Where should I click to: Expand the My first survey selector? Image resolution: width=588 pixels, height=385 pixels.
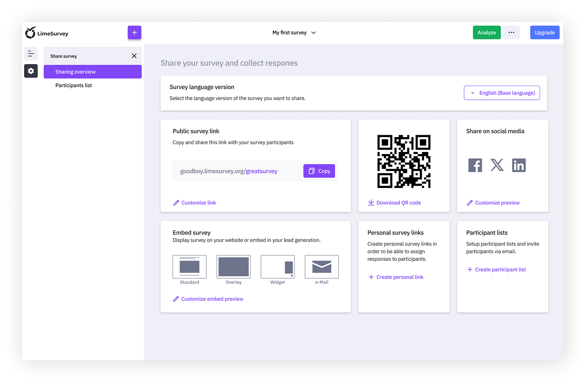(x=294, y=32)
